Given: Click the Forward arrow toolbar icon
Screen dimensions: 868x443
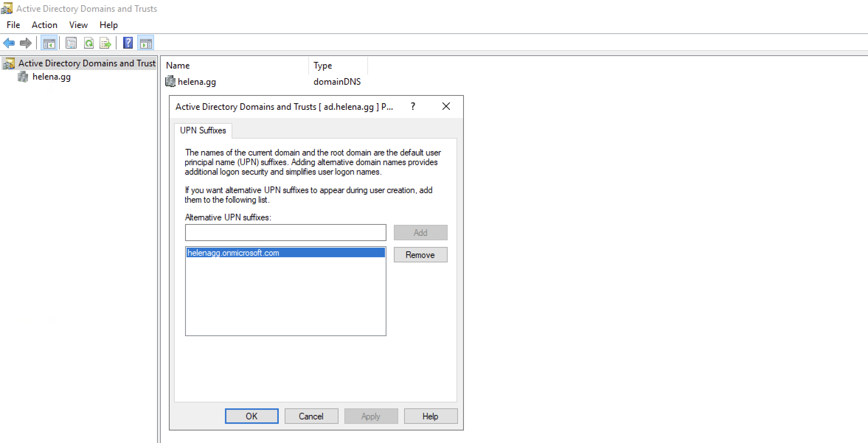Looking at the screenshot, I should pos(25,43).
